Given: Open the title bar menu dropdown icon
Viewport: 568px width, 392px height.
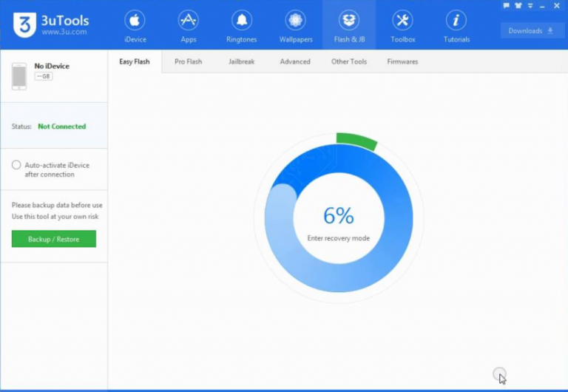Looking at the screenshot, I should 530,5.
